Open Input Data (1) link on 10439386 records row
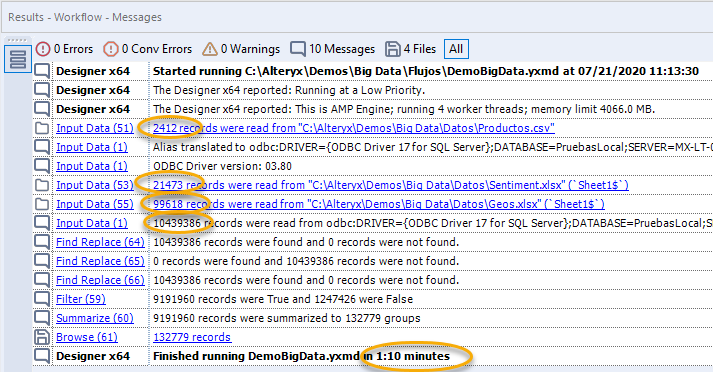 pyautogui.click(x=92, y=223)
